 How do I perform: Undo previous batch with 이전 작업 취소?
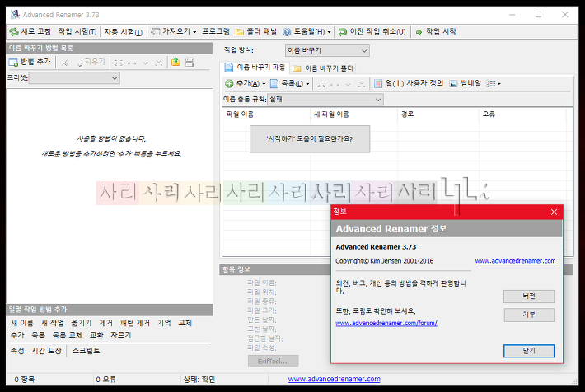point(372,31)
